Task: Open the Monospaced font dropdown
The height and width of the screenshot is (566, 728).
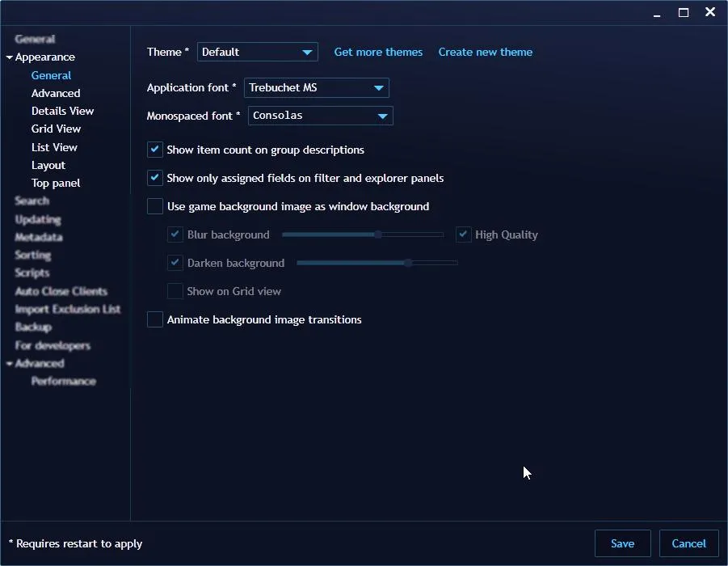Action: pos(320,116)
